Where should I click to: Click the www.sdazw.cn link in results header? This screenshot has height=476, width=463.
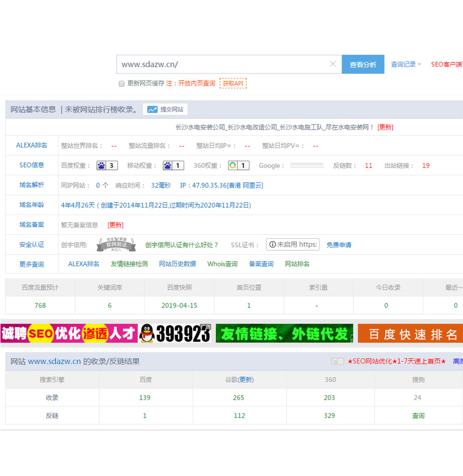click(x=54, y=361)
